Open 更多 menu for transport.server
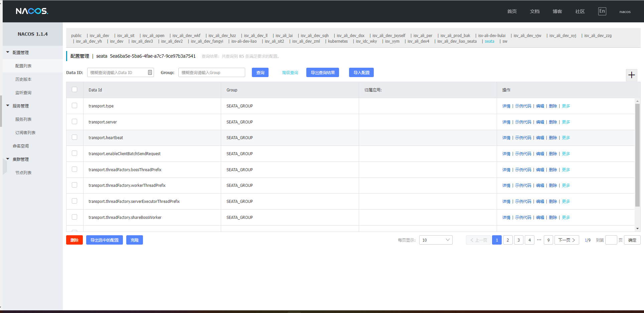 click(566, 122)
